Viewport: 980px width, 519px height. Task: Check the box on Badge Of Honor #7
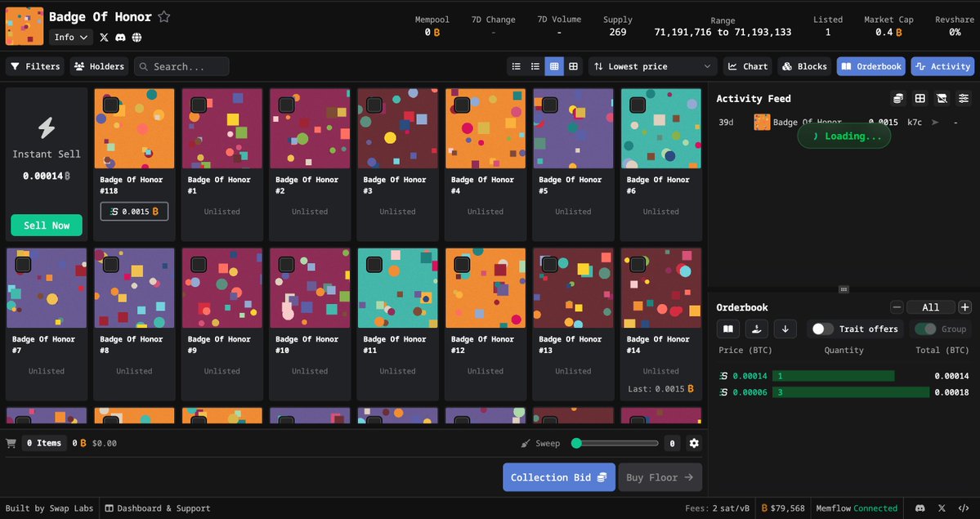[23, 265]
